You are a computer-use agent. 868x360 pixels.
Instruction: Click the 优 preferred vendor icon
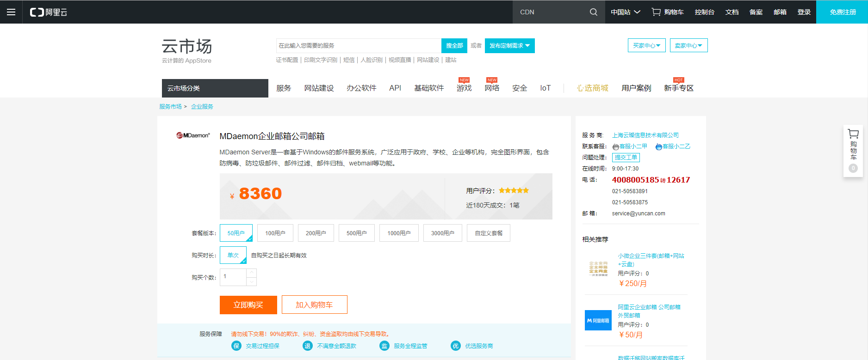(456, 346)
